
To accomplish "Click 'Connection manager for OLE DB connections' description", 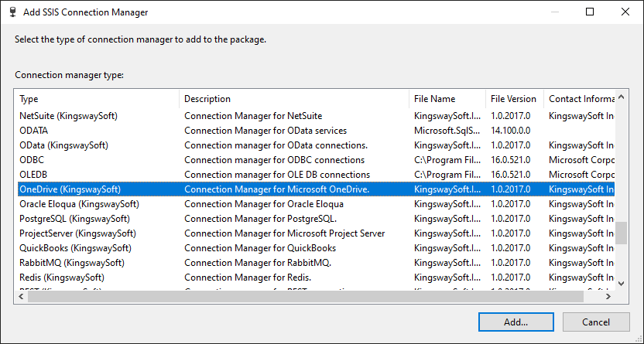I will tap(277, 175).
